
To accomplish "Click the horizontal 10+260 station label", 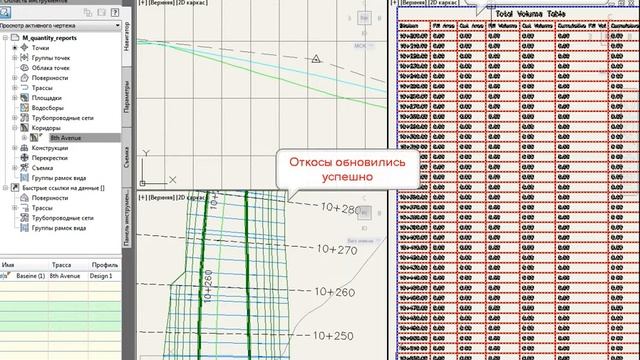I will [x=335, y=292].
